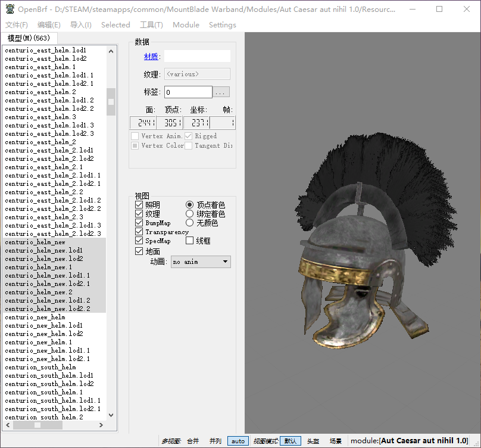Select the 场景 scene view mode
Screen dimensions: 481x448
click(x=336, y=441)
